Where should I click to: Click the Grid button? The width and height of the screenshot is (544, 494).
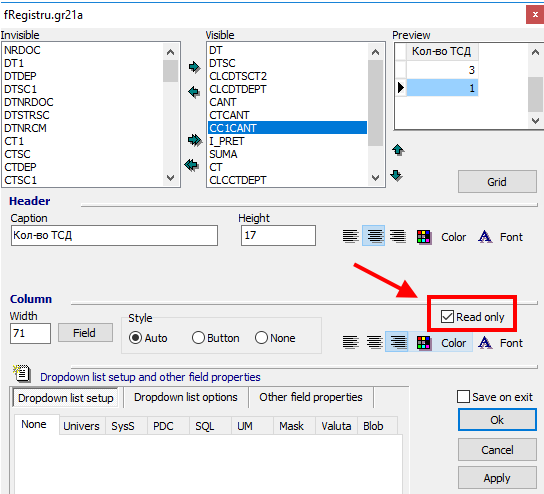coord(497,182)
